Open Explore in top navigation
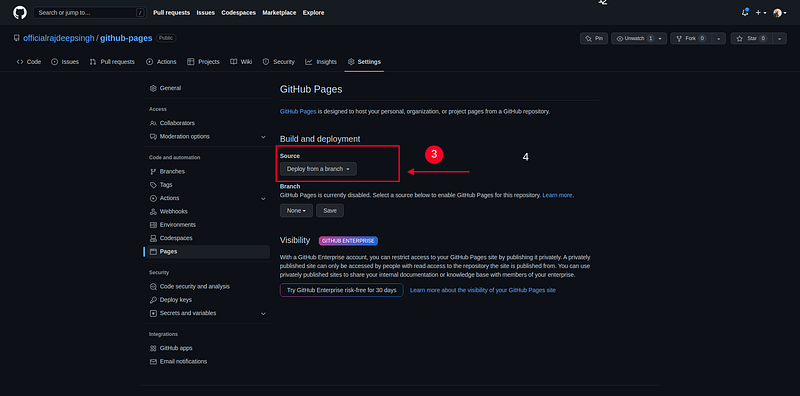 (313, 13)
